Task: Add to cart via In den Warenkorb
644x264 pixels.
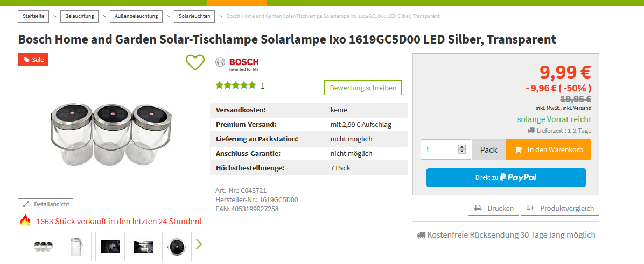Action: [x=548, y=149]
